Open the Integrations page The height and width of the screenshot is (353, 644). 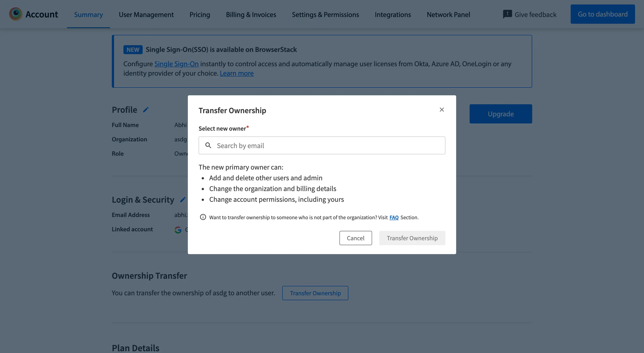[392, 15]
